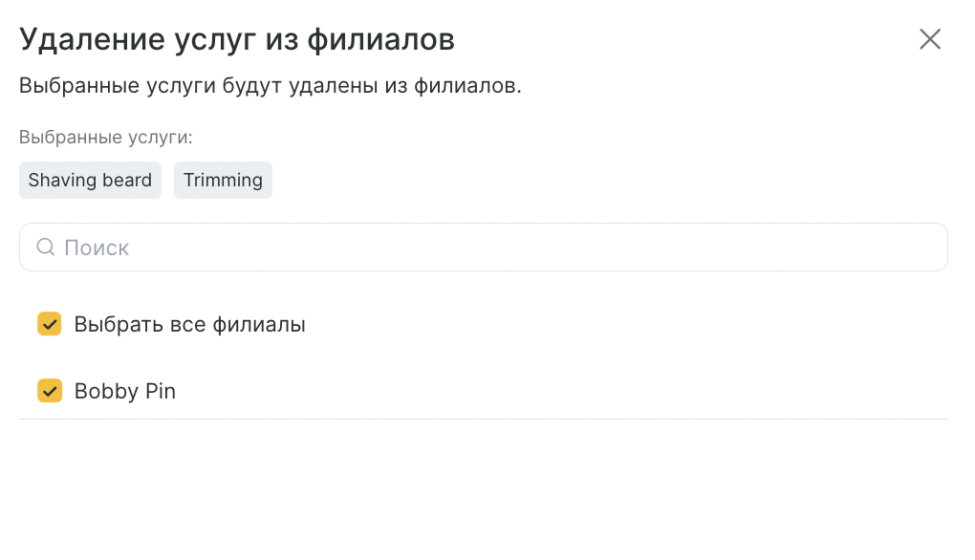Uncheck the Bobby Pin branch checkbox

pos(49,391)
